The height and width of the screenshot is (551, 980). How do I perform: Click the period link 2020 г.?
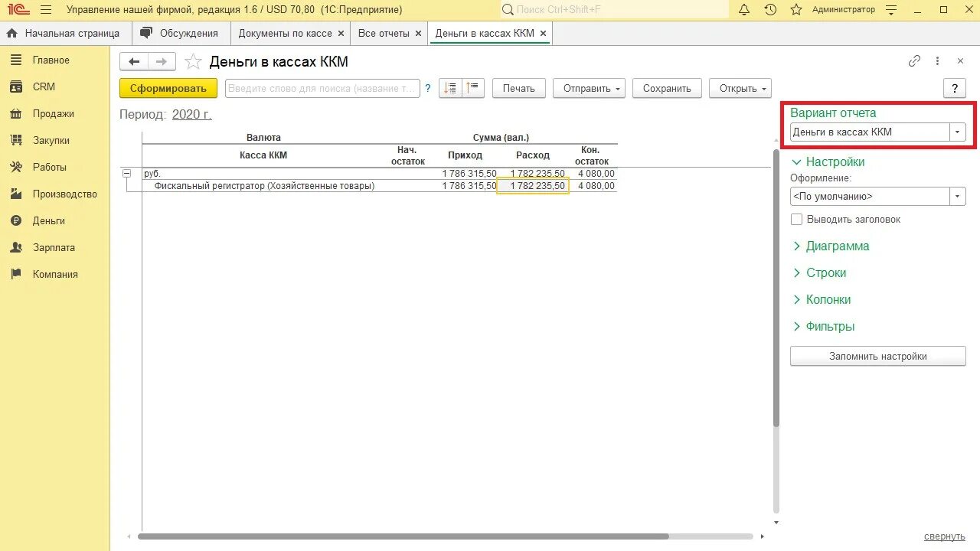[191, 114]
